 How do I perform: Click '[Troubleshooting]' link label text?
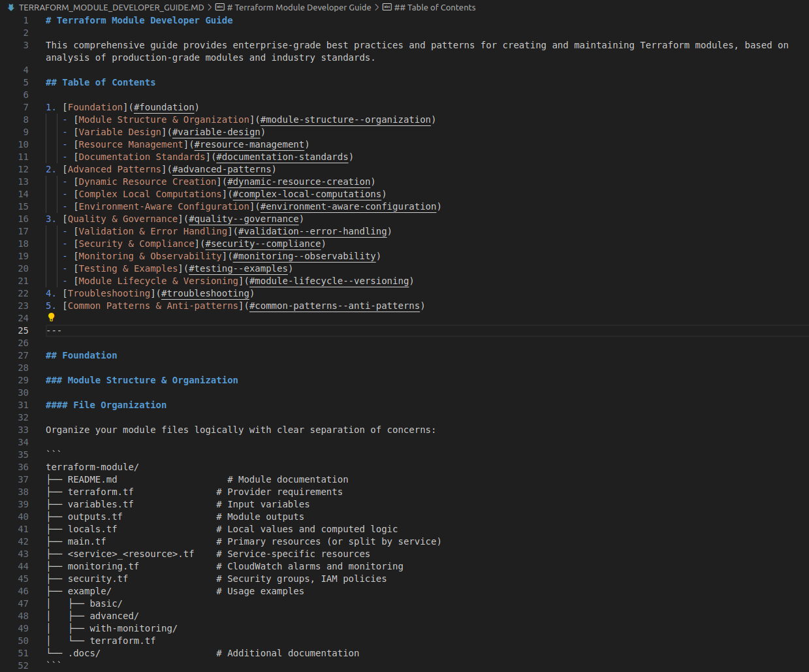109,293
